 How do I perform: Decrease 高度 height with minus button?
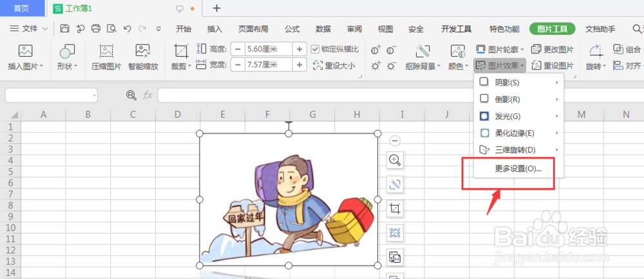pos(238,50)
